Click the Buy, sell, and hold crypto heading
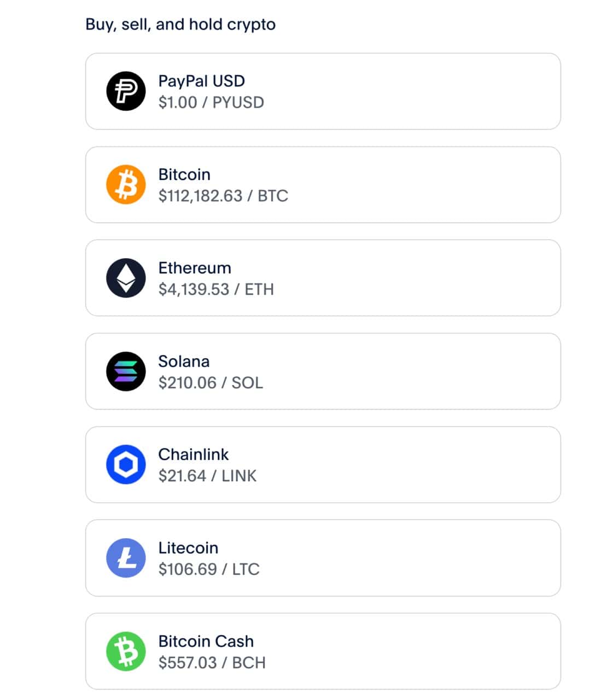The width and height of the screenshot is (601, 700). (x=180, y=25)
